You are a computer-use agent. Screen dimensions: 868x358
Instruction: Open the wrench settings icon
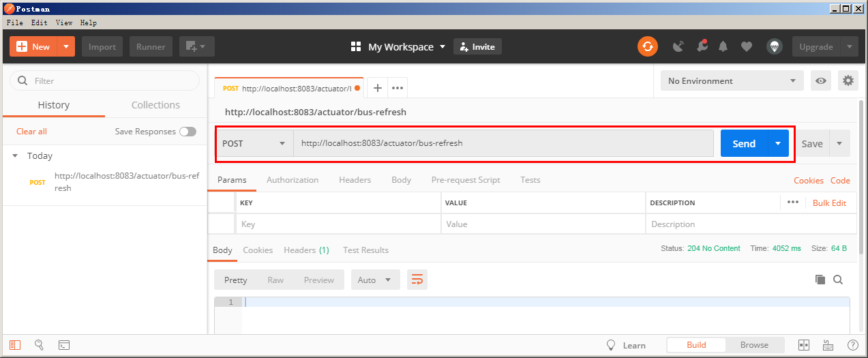[702, 46]
